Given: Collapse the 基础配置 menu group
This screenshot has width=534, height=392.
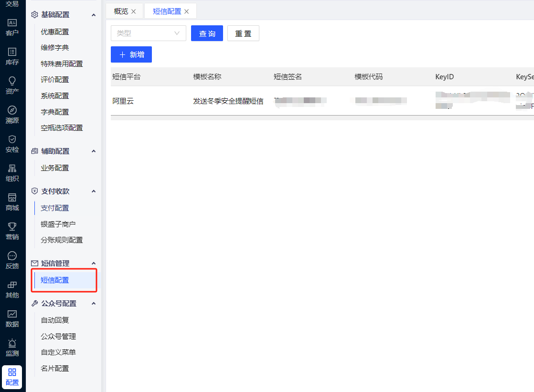Looking at the screenshot, I should point(94,15).
